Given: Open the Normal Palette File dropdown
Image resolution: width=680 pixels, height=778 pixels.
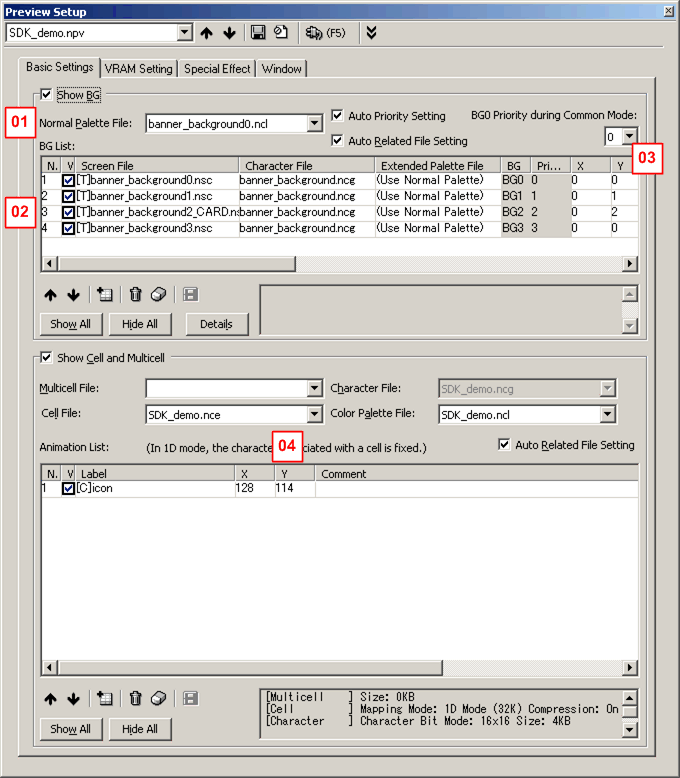Looking at the screenshot, I should coord(315,124).
